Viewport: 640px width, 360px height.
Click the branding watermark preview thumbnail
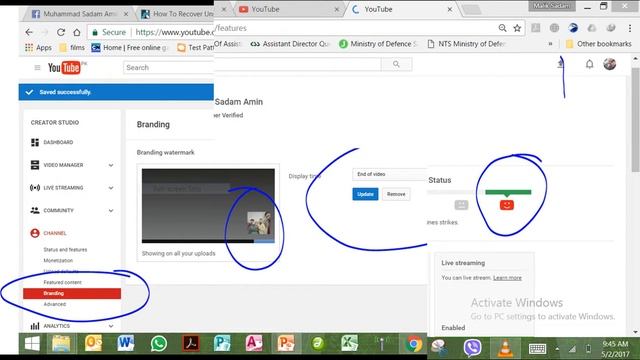pos(208,206)
